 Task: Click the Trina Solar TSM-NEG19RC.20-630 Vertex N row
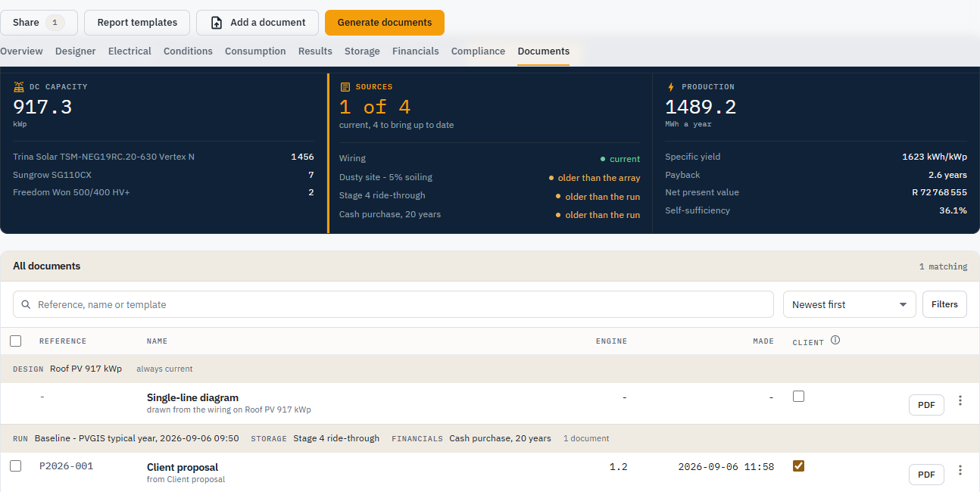click(x=164, y=157)
